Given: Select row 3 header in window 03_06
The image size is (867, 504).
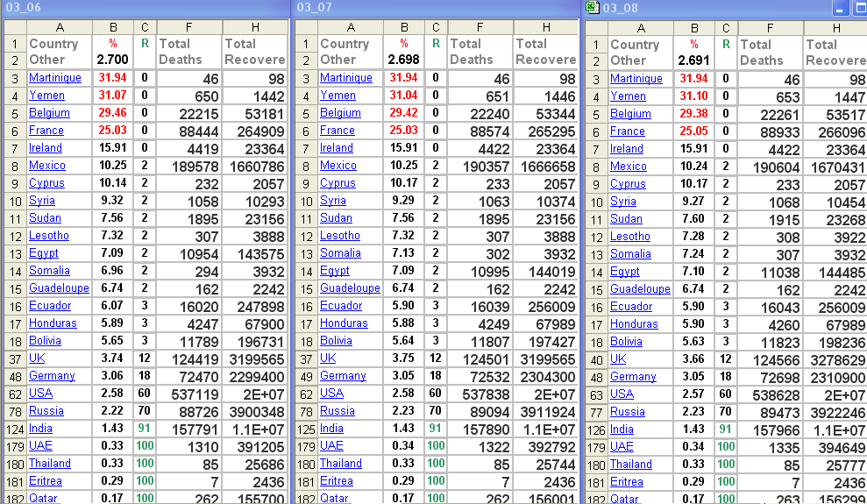Looking at the screenshot, I should (15, 78).
